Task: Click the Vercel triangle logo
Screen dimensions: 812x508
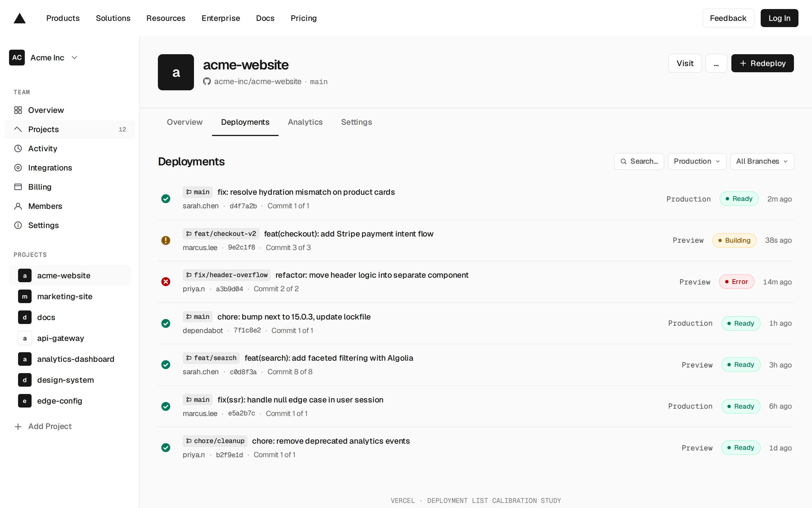Action: point(19,18)
